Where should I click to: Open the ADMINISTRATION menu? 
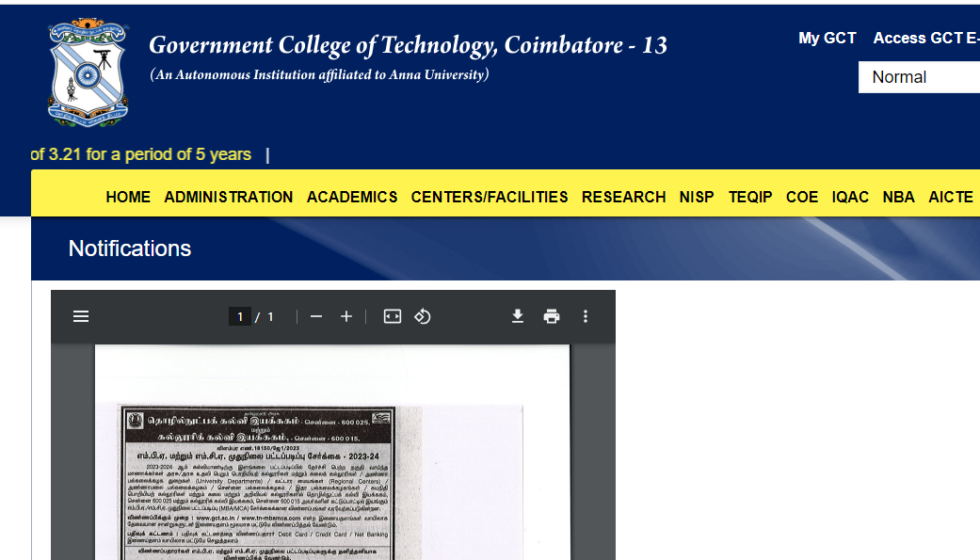[x=229, y=197]
